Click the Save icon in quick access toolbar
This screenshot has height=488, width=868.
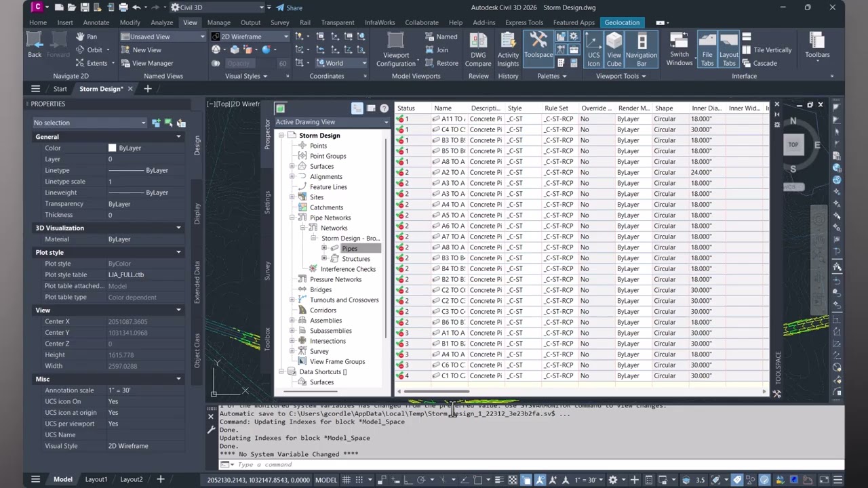click(85, 7)
